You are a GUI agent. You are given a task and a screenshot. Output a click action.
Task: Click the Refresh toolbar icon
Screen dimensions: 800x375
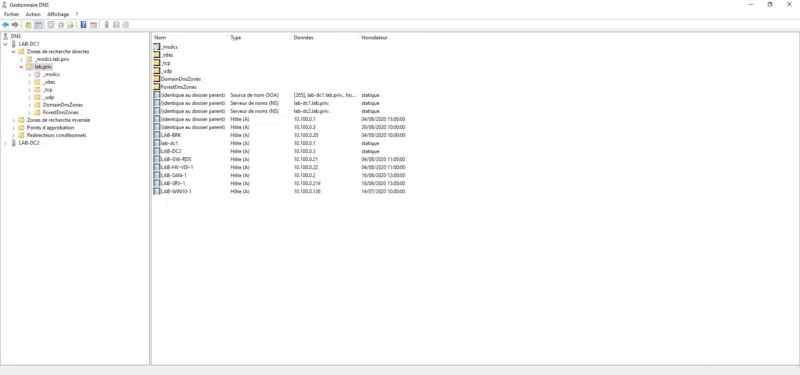point(61,24)
